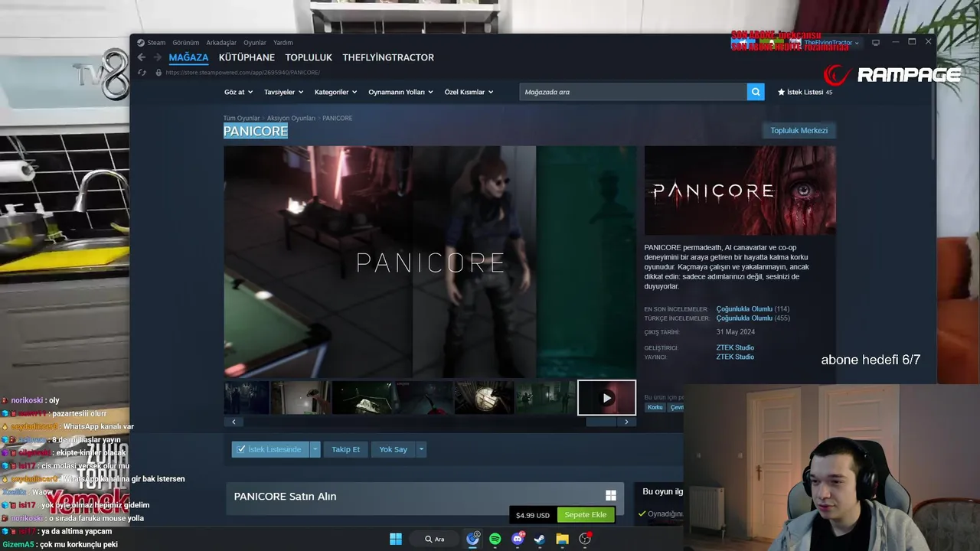Image resolution: width=980 pixels, height=551 pixels.
Task: Click the magnifier search button in store
Action: [756, 92]
